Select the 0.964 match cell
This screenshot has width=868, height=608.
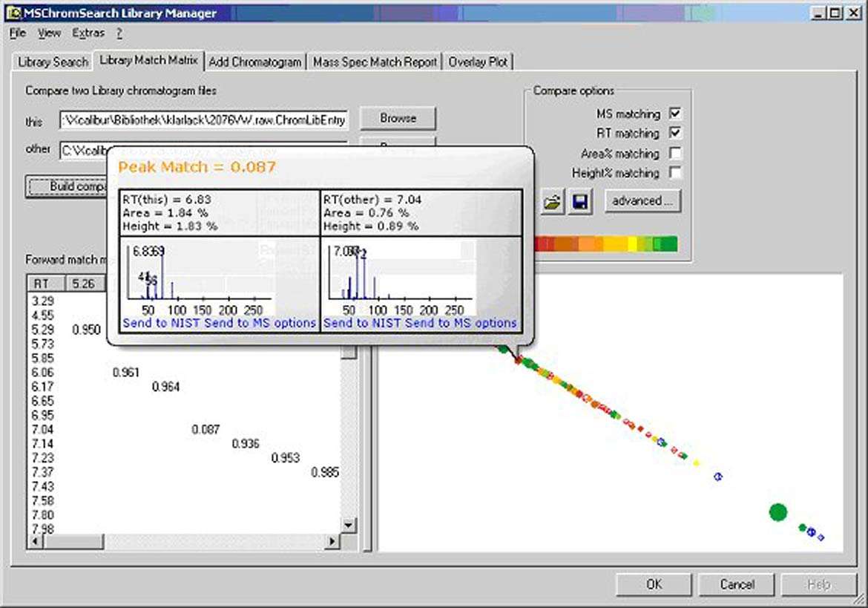165,387
